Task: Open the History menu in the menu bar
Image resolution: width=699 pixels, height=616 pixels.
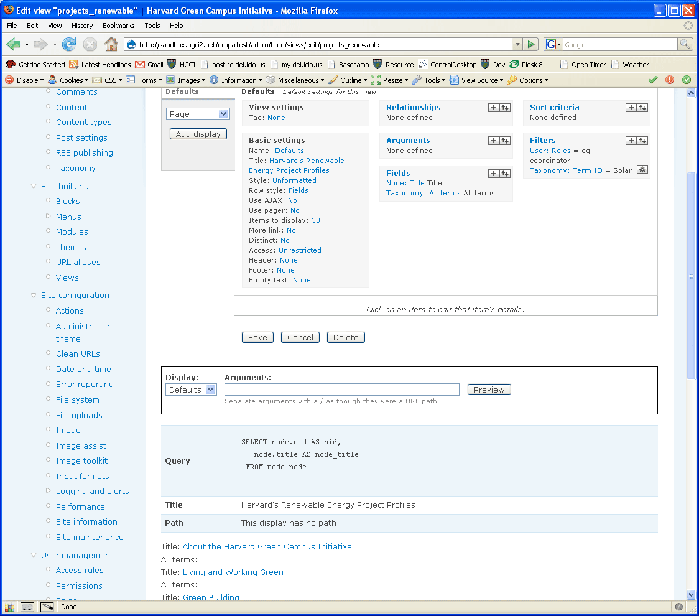Action: point(81,26)
